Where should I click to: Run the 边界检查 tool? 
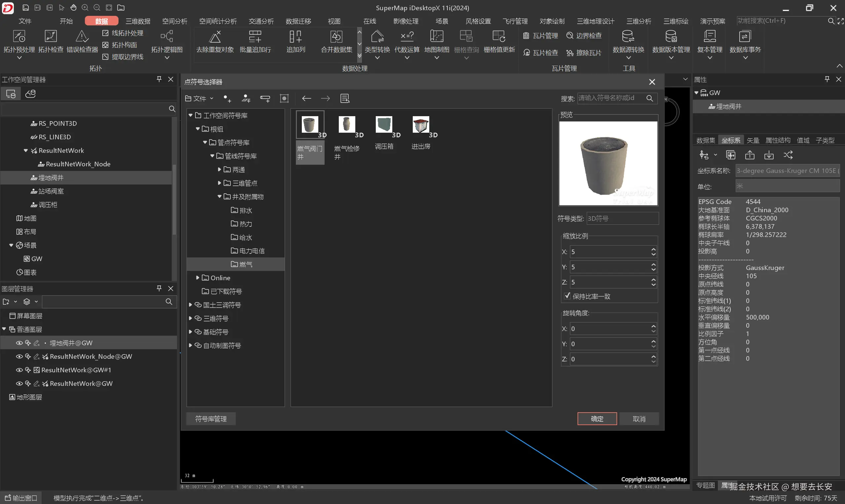(x=584, y=36)
